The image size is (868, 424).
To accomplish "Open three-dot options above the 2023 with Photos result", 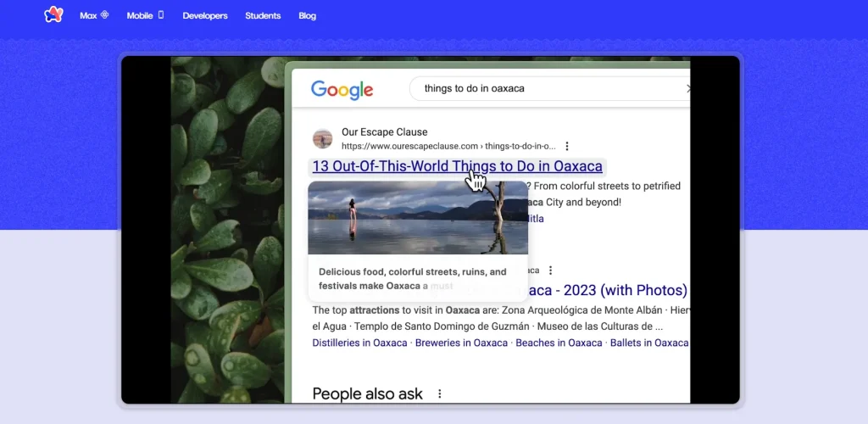I will coord(550,271).
